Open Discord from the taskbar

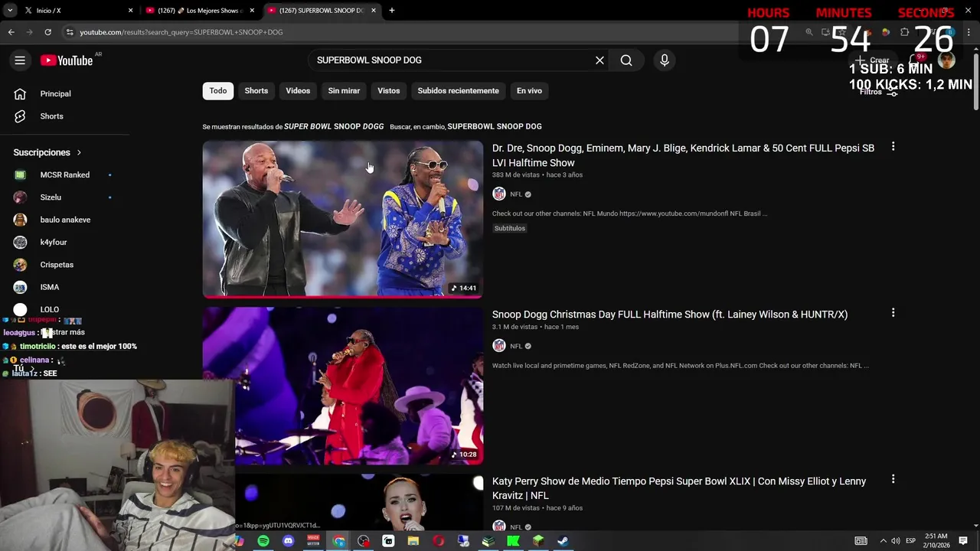point(288,541)
